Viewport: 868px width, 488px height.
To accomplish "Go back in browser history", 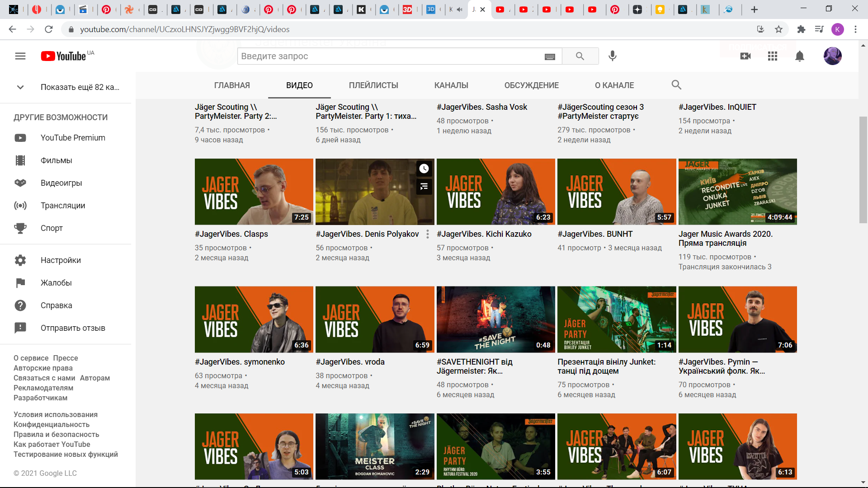I will 13,29.
